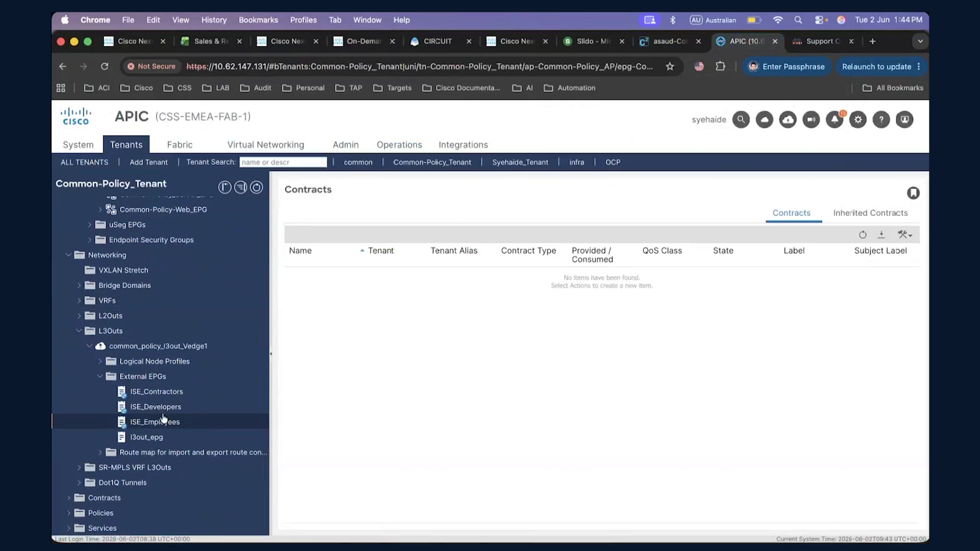Sort table by Name column header

pyautogui.click(x=300, y=251)
